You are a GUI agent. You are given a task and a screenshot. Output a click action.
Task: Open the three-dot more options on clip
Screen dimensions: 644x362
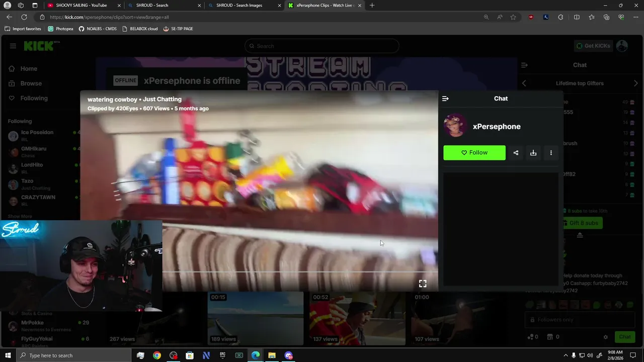551,153
